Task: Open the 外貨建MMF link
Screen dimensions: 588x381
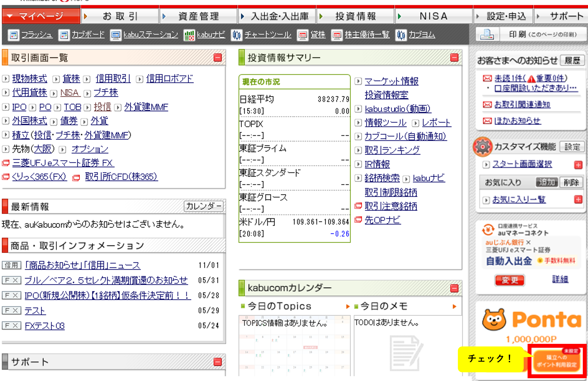Action: coord(146,107)
